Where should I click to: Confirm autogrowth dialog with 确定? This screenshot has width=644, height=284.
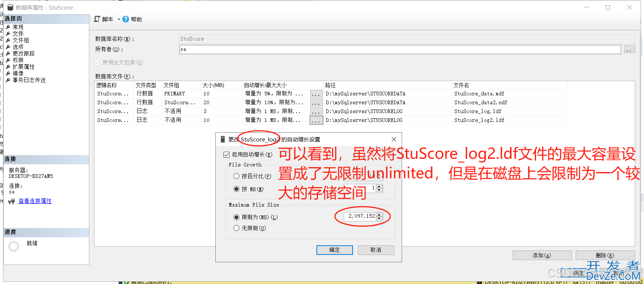335,250
